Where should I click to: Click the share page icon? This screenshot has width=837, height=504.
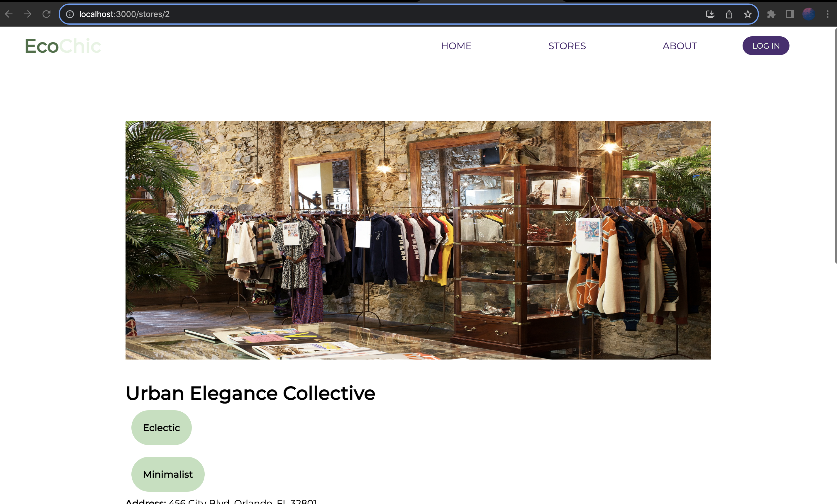(x=729, y=14)
